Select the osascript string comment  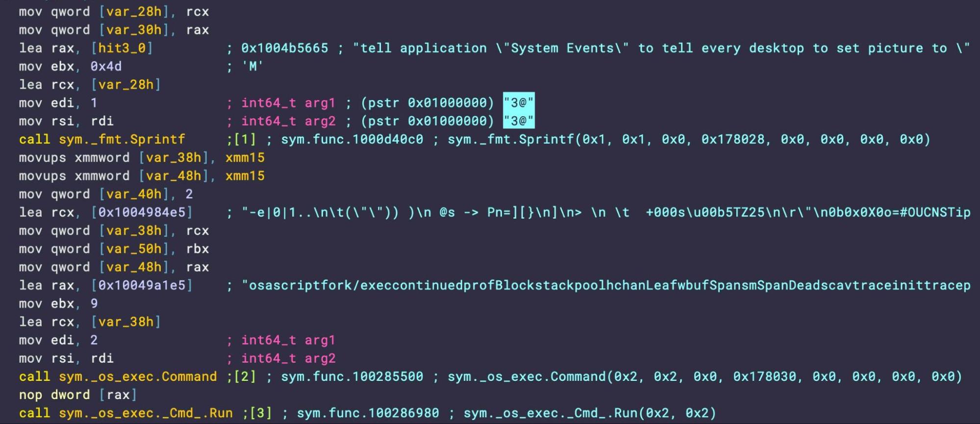click(606, 285)
